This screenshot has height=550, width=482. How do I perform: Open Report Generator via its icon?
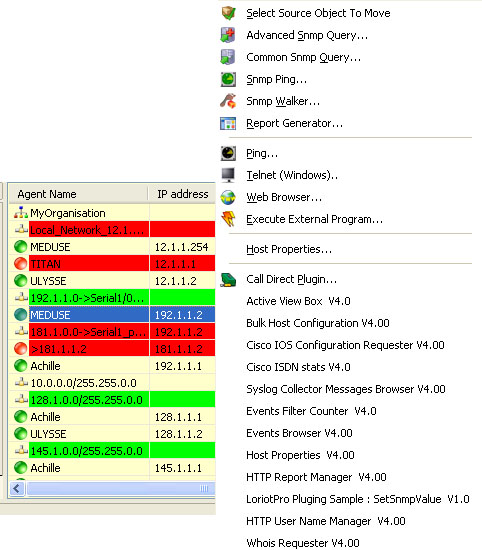pos(228,123)
